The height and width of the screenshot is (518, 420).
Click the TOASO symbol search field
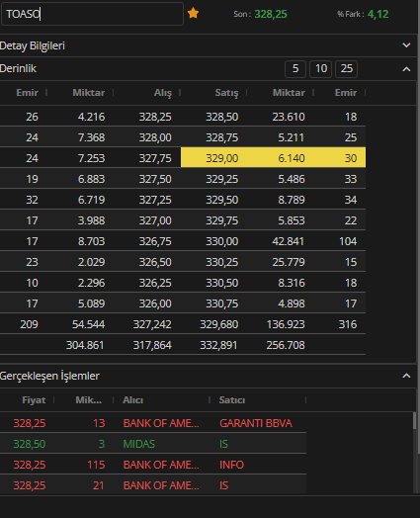point(92,14)
